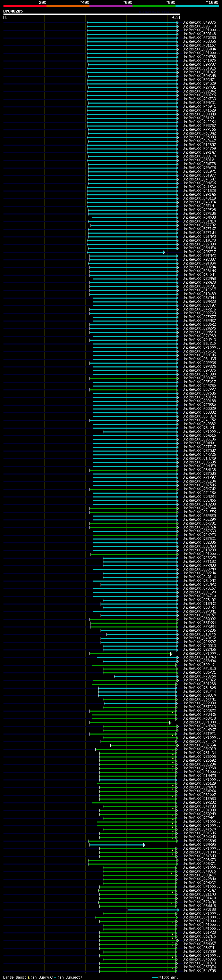Click the short cyan alignment bar for A7Q188
Viewport: 222px width, 980px height.
pos(153,910)
